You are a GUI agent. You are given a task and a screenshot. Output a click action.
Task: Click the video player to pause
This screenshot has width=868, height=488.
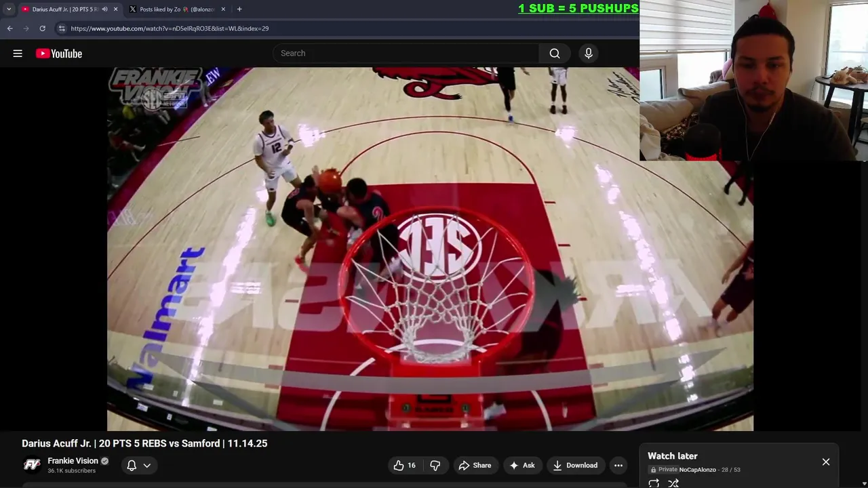click(430, 249)
